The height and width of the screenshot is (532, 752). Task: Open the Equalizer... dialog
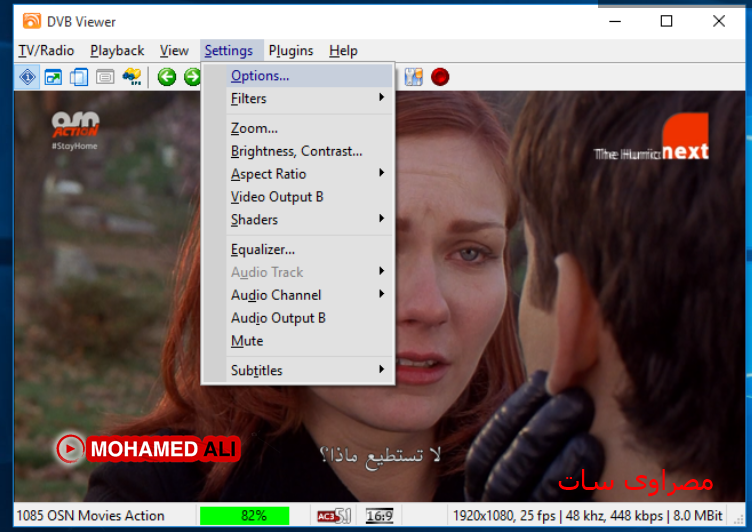pyautogui.click(x=263, y=249)
